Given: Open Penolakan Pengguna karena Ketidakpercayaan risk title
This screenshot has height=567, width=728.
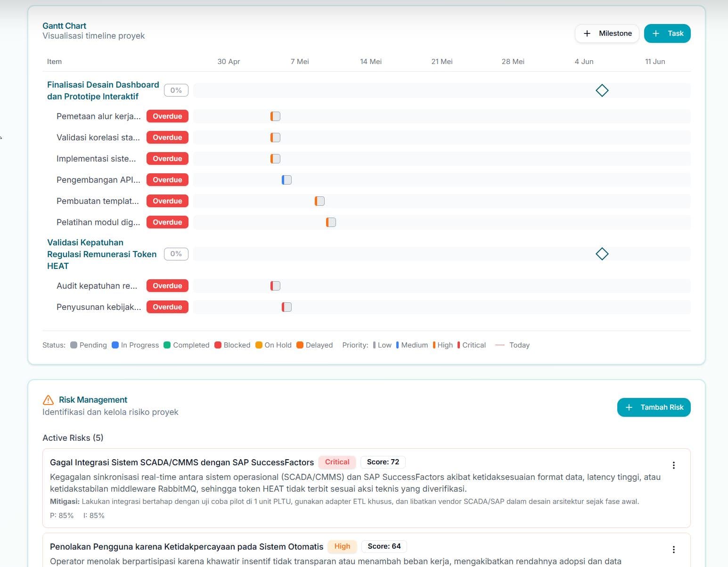Looking at the screenshot, I should click(187, 547).
